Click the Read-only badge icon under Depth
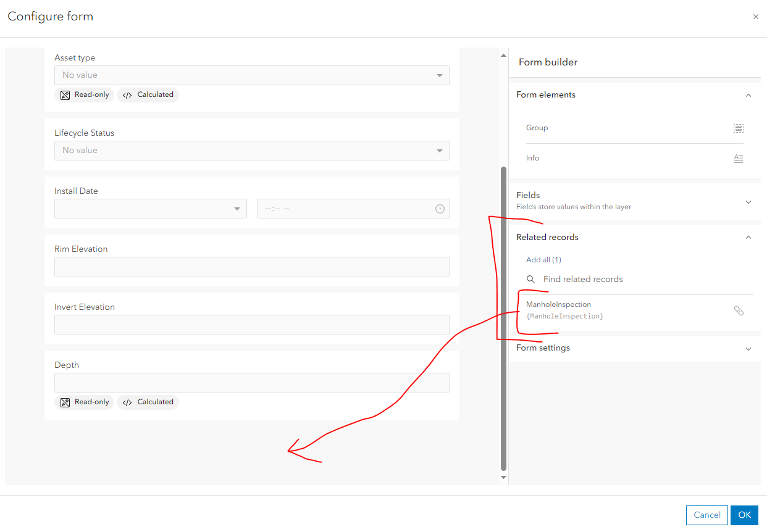767x532 pixels. 65,402
